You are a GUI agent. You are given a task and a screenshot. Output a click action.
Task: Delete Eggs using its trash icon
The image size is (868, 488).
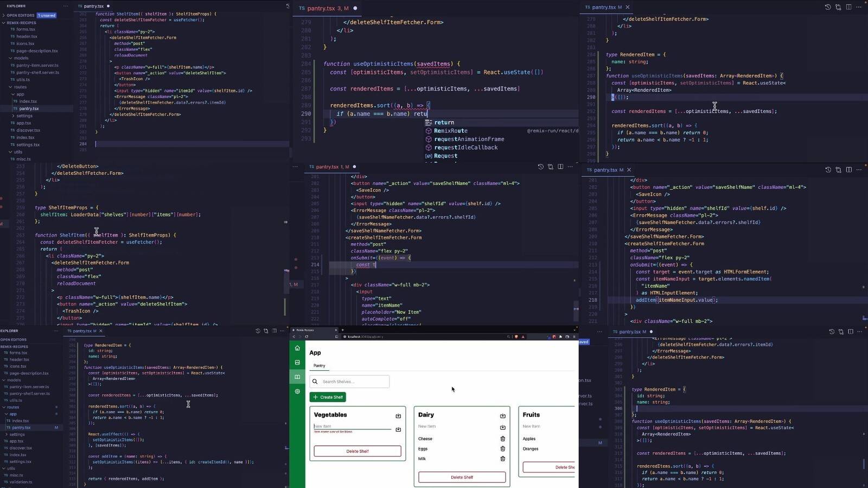502,448
